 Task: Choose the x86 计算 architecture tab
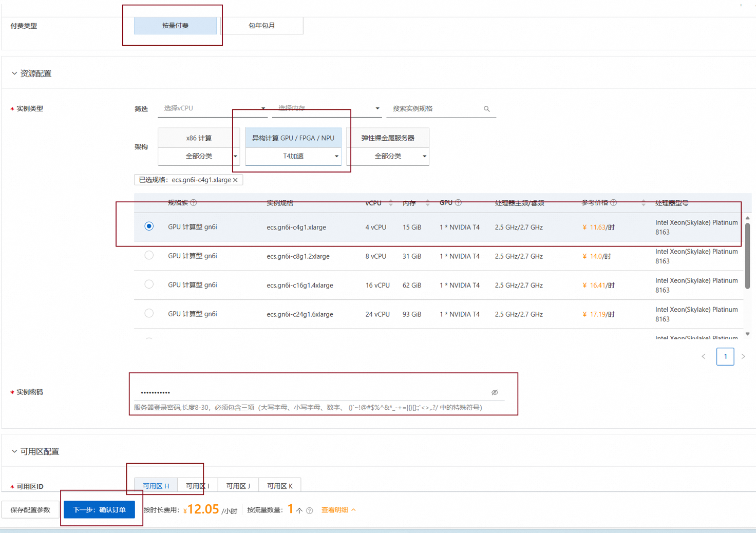click(199, 138)
